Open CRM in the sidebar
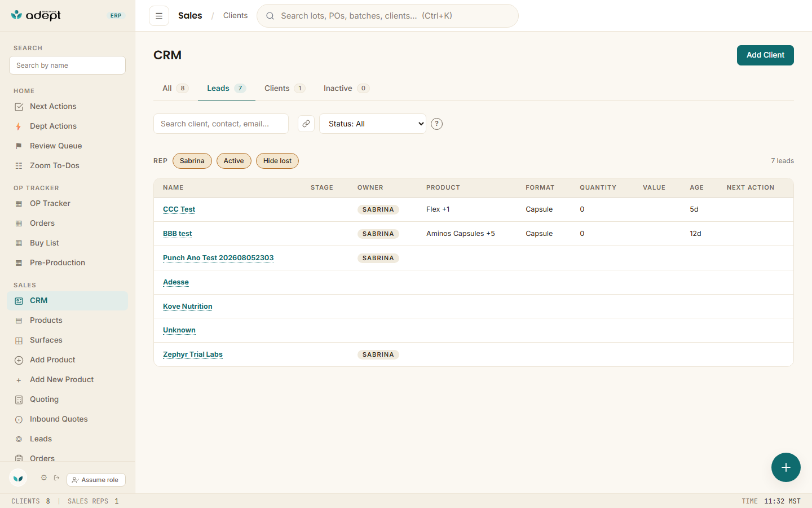This screenshot has width=812, height=508. [x=68, y=300]
